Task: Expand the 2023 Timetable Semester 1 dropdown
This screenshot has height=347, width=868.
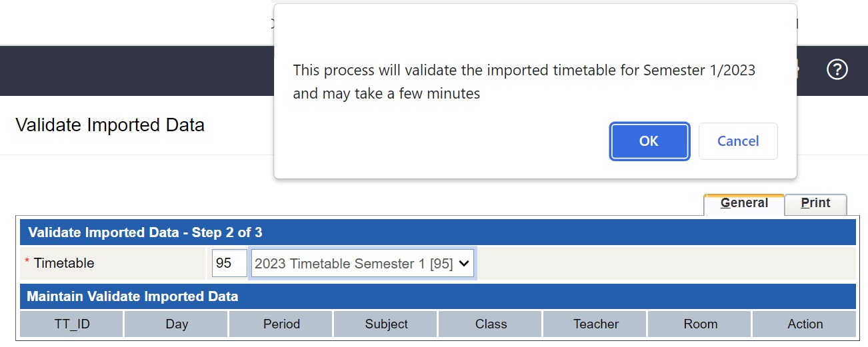Action: pyautogui.click(x=363, y=263)
